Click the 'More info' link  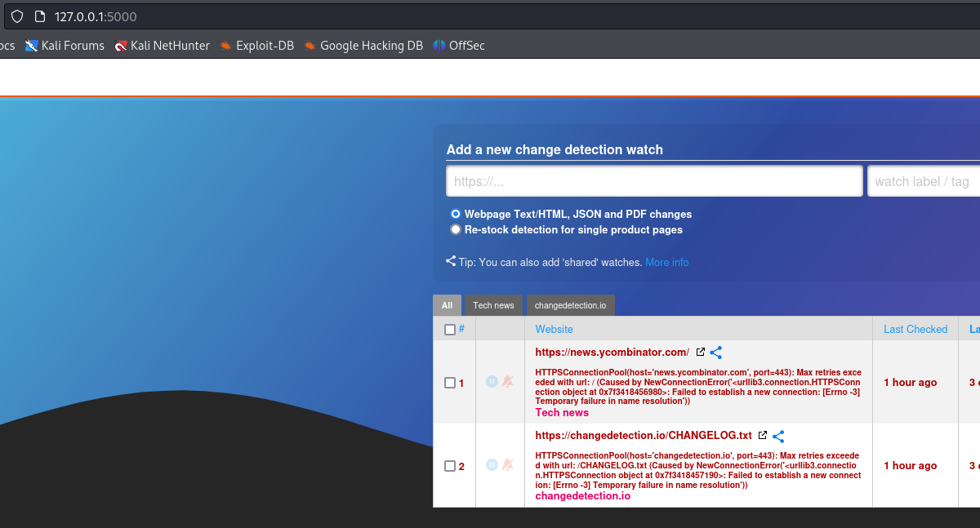[666, 262]
